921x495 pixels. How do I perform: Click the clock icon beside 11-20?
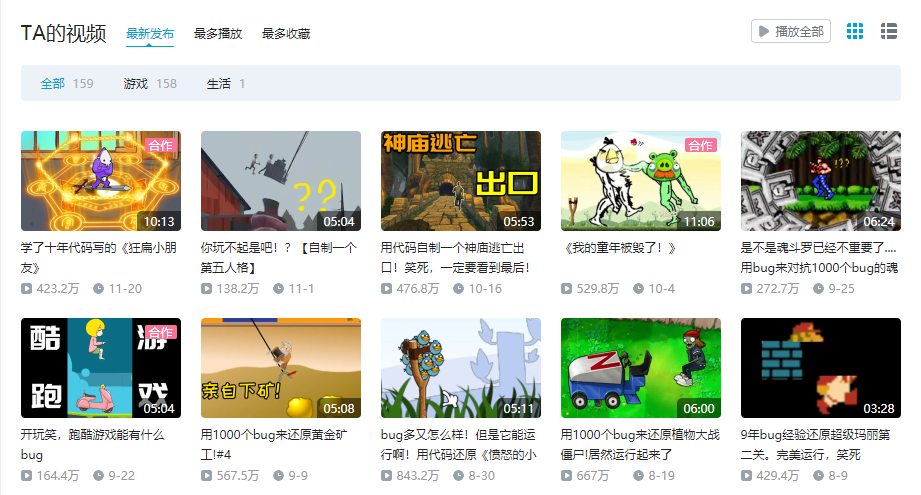[x=99, y=288]
